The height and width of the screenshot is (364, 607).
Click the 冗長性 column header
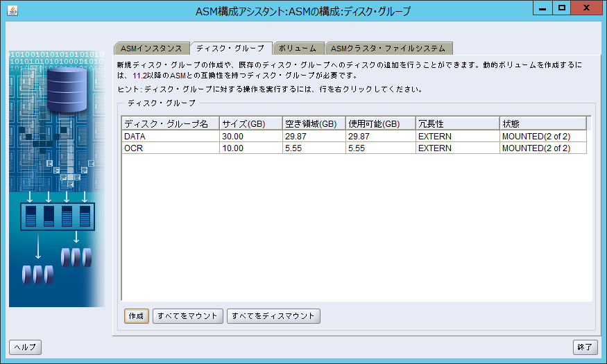[458, 124]
